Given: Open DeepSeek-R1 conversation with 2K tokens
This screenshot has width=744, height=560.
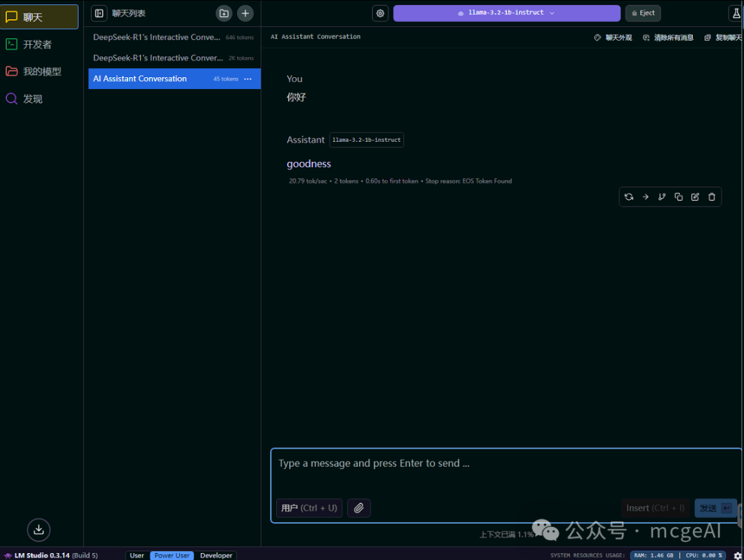Looking at the screenshot, I should [174, 58].
